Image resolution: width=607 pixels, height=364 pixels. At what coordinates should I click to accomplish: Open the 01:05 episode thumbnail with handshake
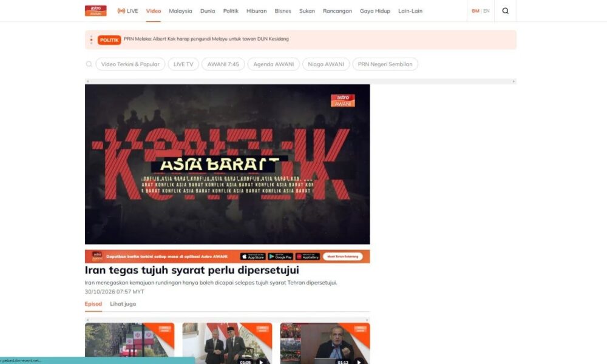point(227,343)
